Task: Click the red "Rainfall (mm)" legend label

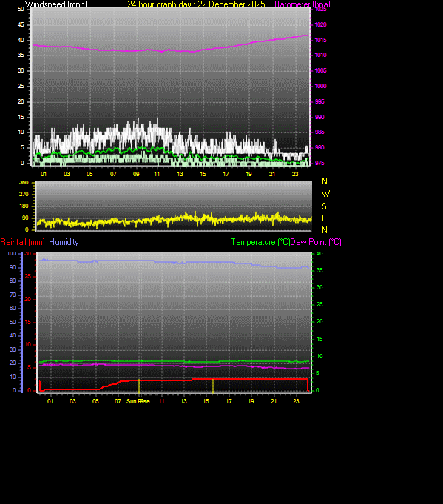Action: [22, 242]
